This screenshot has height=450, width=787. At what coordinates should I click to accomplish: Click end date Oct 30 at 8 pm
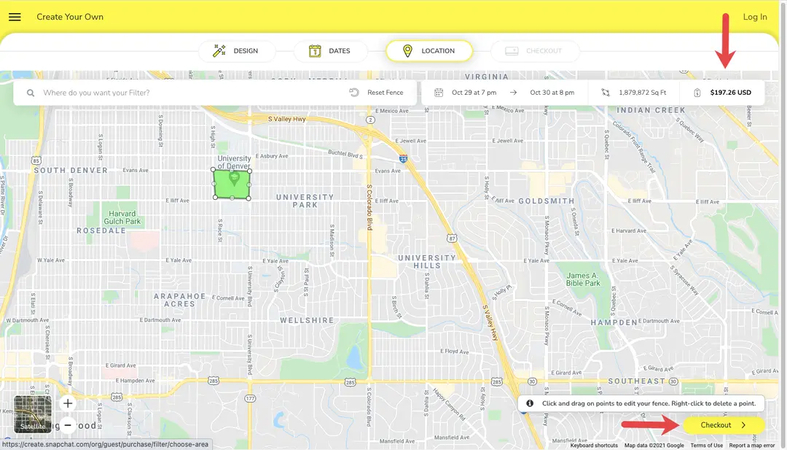pyautogui.click(x=552, y=92)
